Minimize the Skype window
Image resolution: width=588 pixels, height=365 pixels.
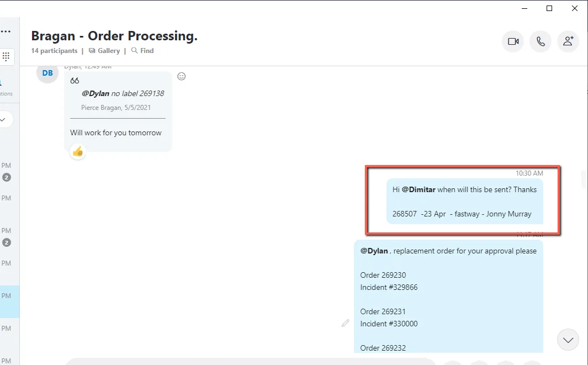tap(525, 8)
